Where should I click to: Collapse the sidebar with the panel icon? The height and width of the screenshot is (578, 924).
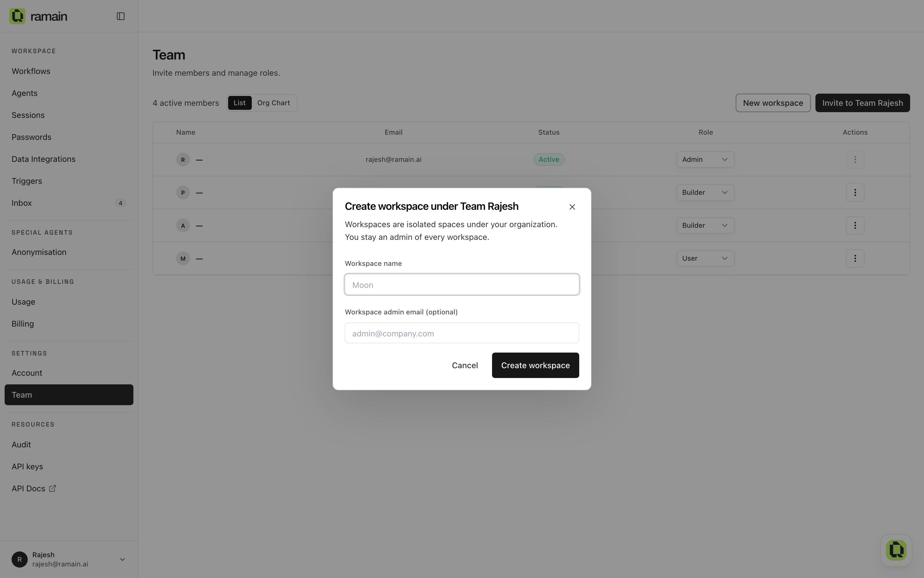coord(121,16)
